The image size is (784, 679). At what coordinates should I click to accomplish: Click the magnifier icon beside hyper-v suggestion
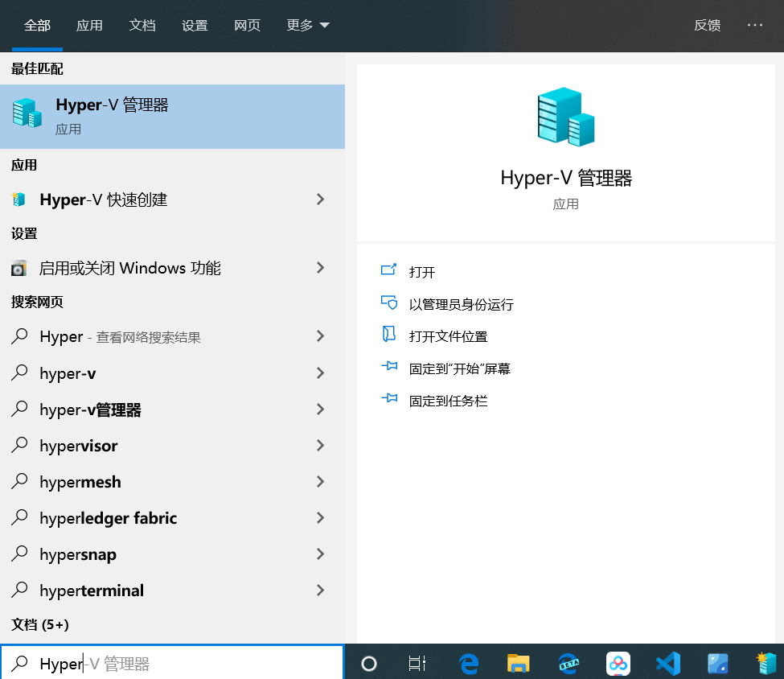point(19,372)
